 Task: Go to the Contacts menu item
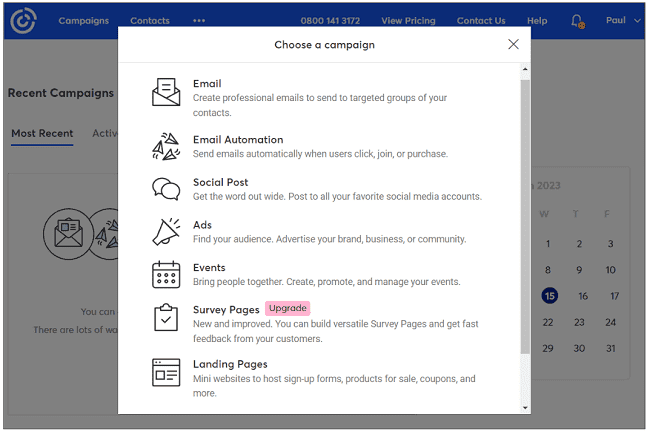pos(150,21)
